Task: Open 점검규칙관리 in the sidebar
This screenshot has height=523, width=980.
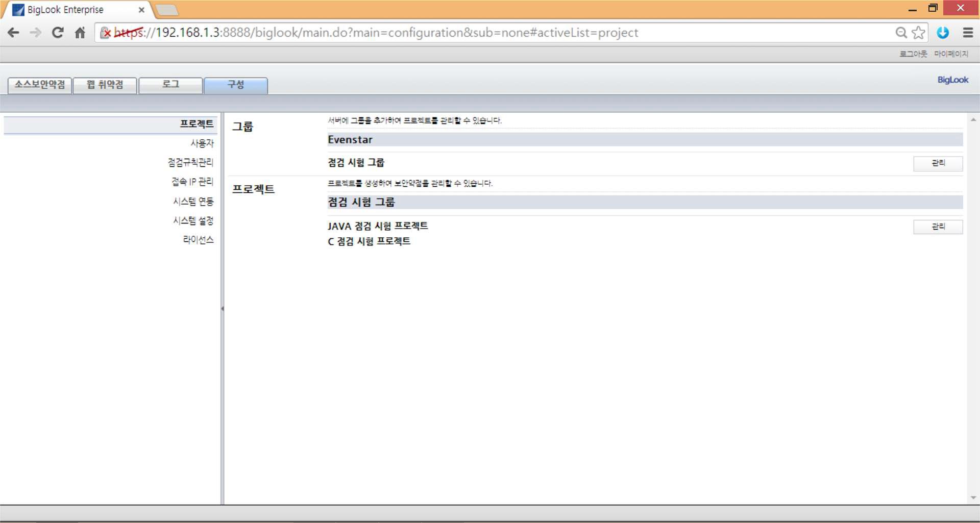Action: pyautogui.click(x=190, y=162)
